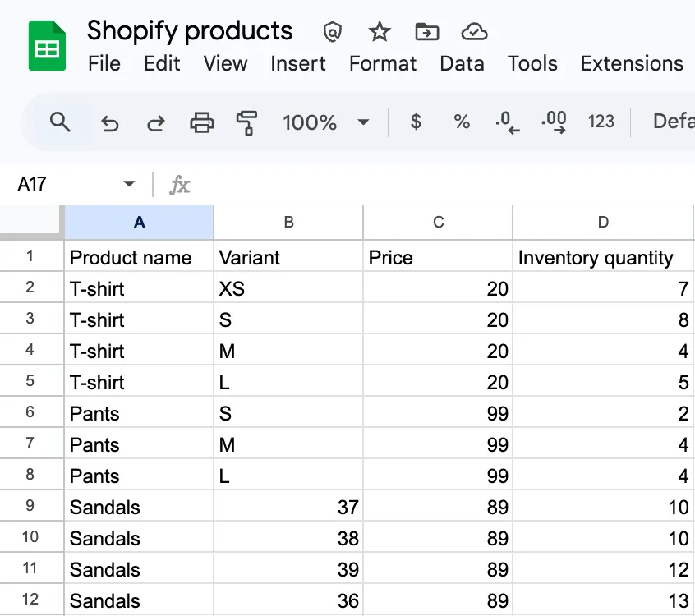Viewport: 695px width, 616px height.
Task: Format as currency with dollar icon
Action: coord(416,122)
